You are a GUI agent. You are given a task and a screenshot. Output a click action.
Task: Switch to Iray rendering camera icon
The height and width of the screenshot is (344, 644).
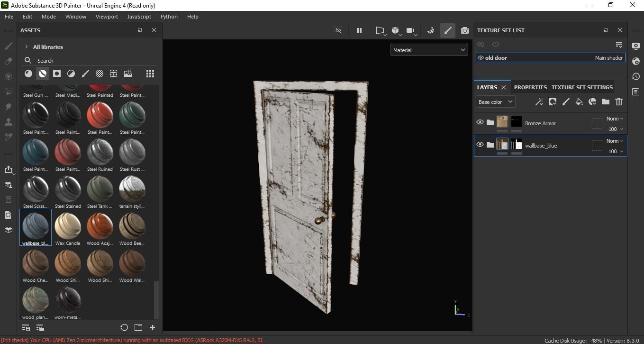click(465, 30)
